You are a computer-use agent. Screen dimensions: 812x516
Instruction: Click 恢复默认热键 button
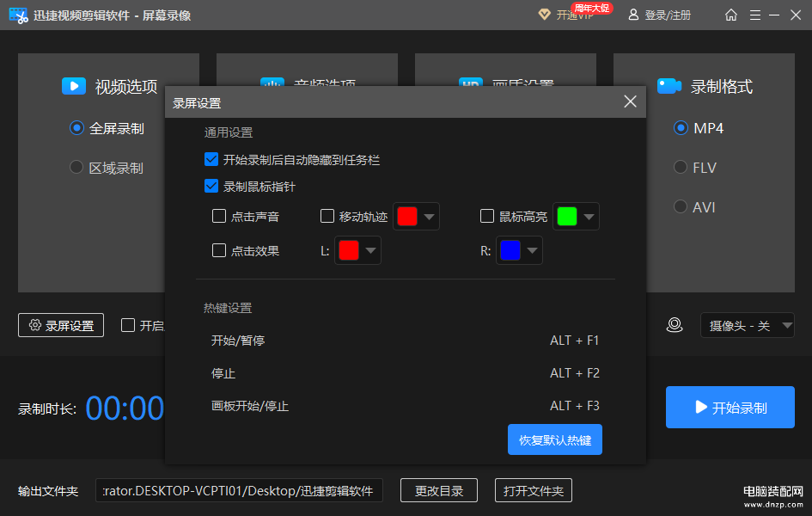tap(554, 439)
